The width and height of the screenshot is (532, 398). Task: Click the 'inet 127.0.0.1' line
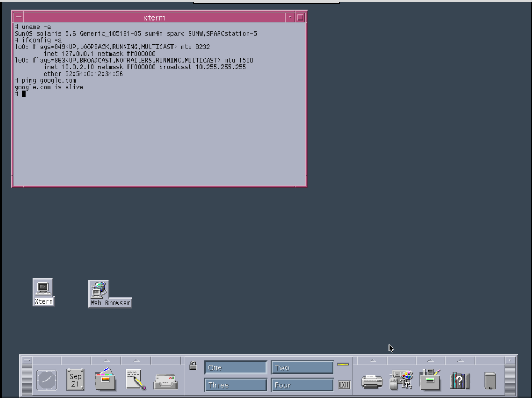pyautogui.click(x=100, y=53)
